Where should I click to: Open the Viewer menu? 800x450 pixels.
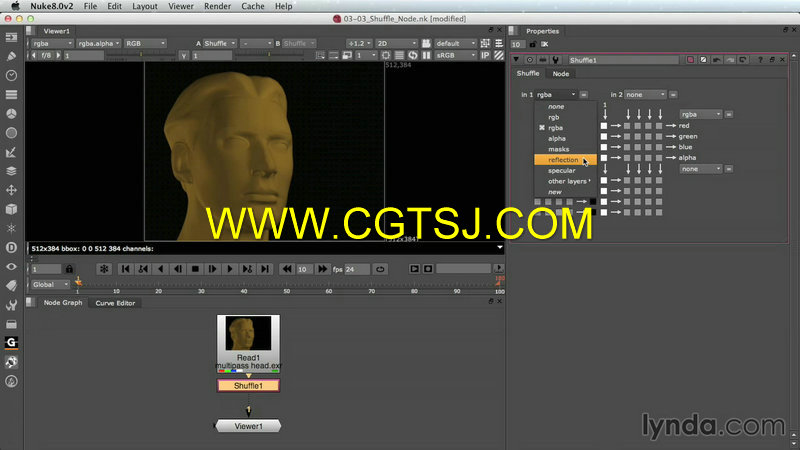(181, 6)
